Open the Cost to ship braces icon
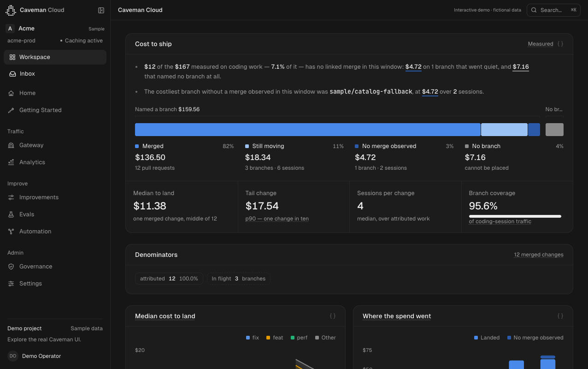The image size is (588, 369). coord(560,44)
